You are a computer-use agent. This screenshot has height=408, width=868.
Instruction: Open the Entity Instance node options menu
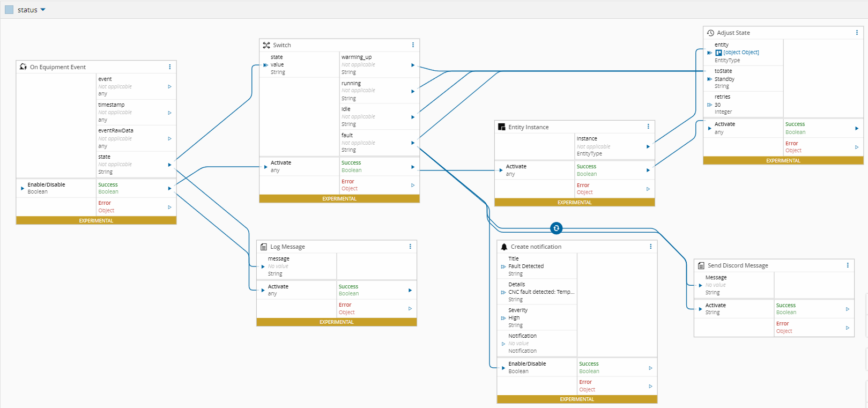(x=648, y=127)
